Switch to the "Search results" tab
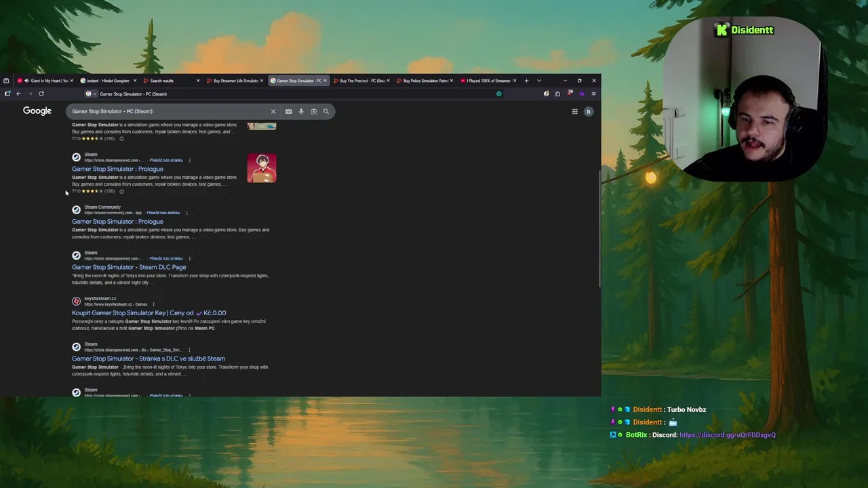This screenshot has width=868, height=488. click(x=172, y=81)
